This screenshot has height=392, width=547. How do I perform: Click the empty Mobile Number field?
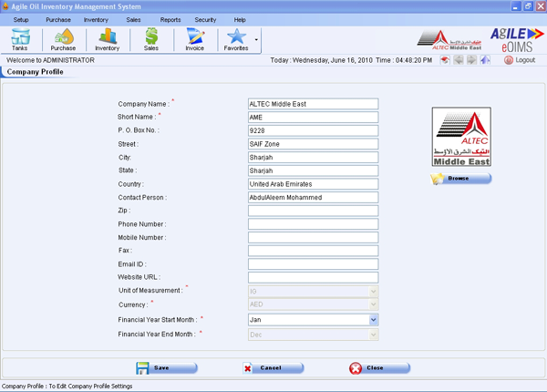coord(313,238)
